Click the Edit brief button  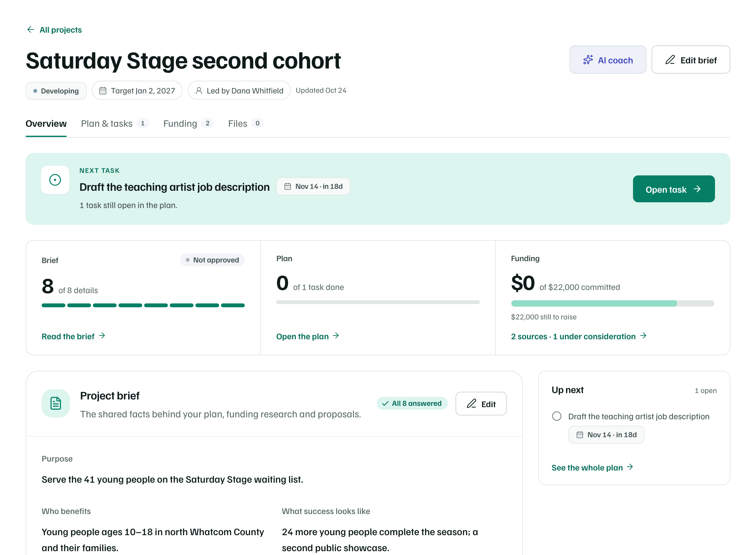tap(691, 60)
